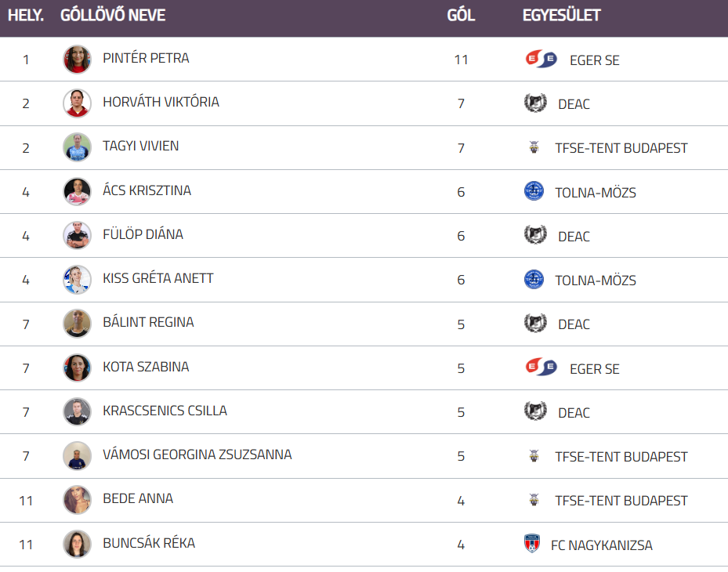This screenshot has height=572, width=728.
Task: Sort by the GÓL column header
Action: pyautogui.click(x=461, y=15)
